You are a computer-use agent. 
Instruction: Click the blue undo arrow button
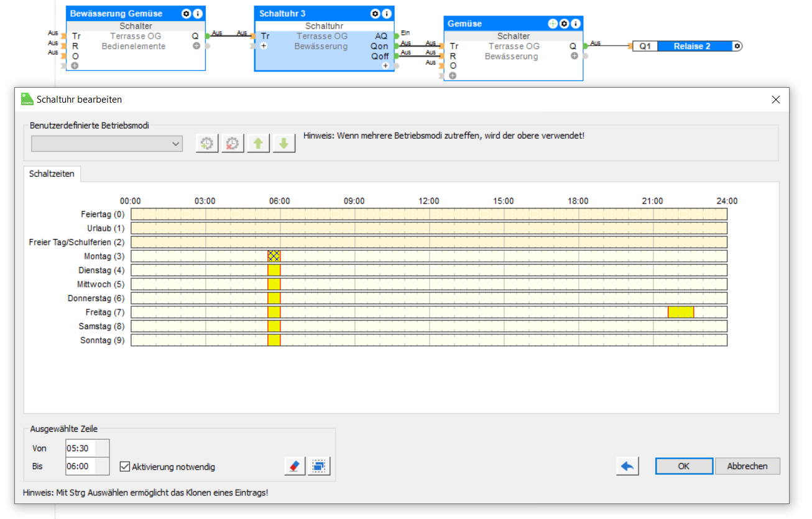[x=627, y=466]
